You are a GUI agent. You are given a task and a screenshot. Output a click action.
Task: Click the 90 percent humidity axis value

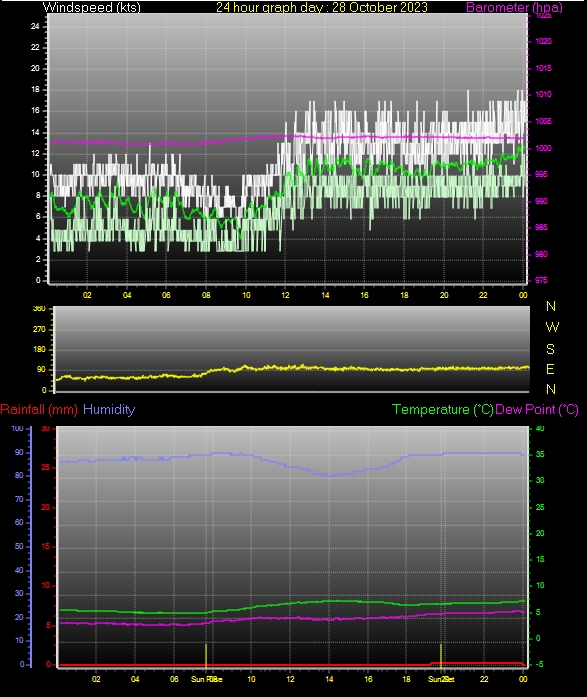pos(19,452)
